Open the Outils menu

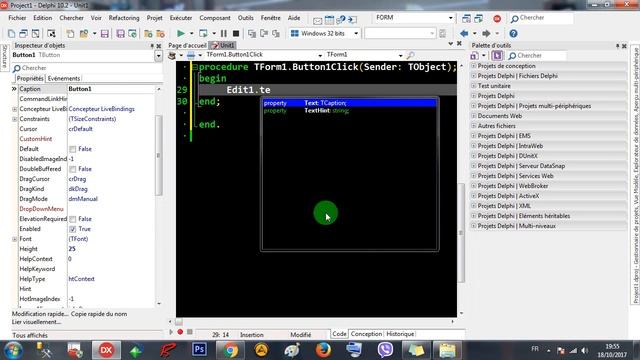pyautogui.click(x=245, y=18)
